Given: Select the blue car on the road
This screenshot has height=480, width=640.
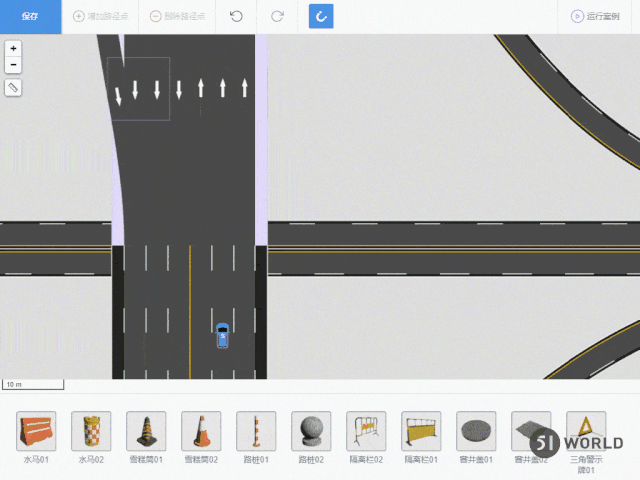Looking at the screenshot, I should click(x=222, y=335).
